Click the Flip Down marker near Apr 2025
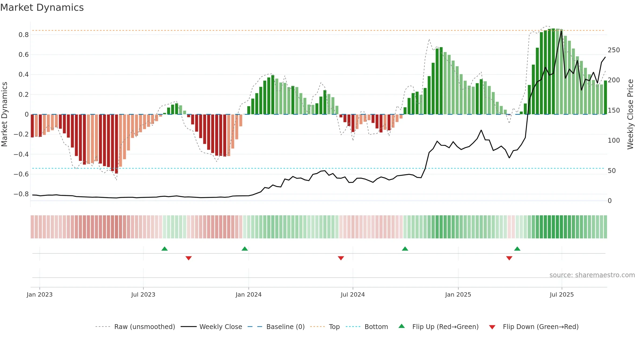 pos(509,258)
